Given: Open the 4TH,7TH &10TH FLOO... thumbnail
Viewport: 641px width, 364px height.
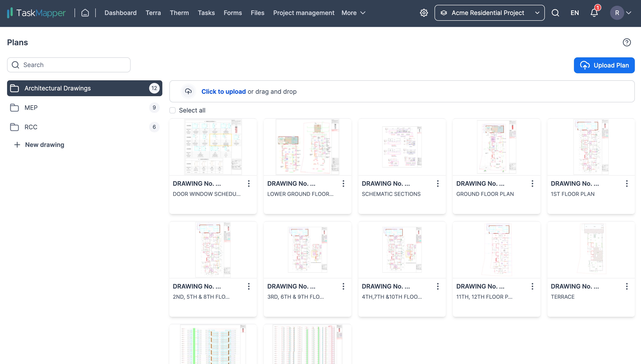Looking at the screenshot, I should click(x=402, y=250).
